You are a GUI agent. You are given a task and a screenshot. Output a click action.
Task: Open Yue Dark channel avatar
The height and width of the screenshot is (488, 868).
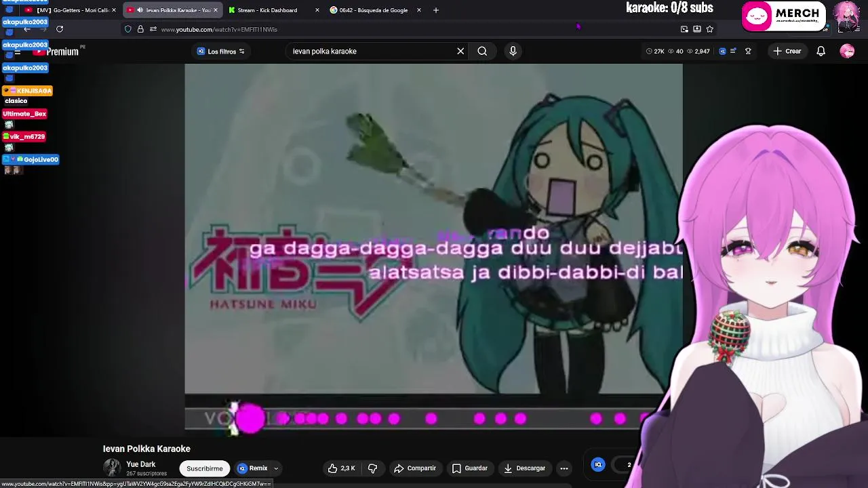[x=112, y=468]
